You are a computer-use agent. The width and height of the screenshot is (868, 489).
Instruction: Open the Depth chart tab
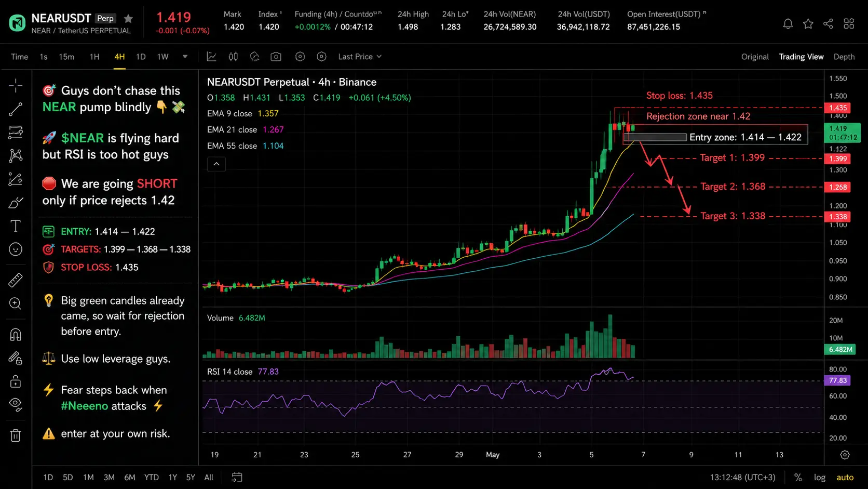(844, 57)
